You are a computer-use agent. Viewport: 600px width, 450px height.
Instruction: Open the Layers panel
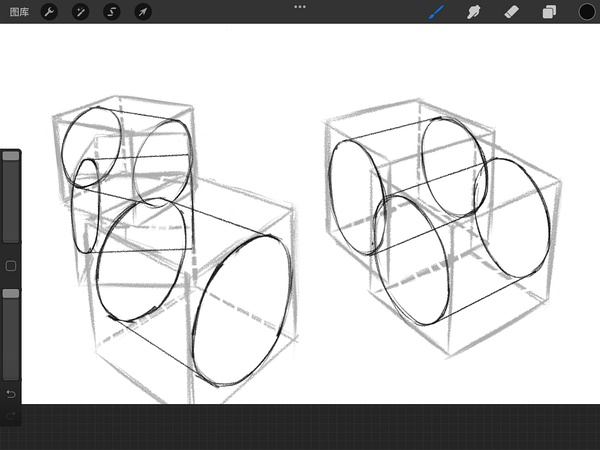click(x=549, y=12)
